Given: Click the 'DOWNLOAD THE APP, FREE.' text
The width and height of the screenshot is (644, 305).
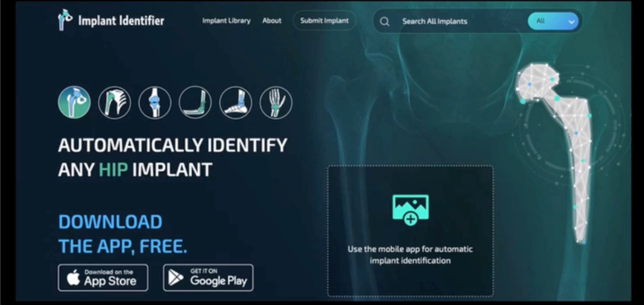Looking at the screenshot, I should click(x=122, y=234).
